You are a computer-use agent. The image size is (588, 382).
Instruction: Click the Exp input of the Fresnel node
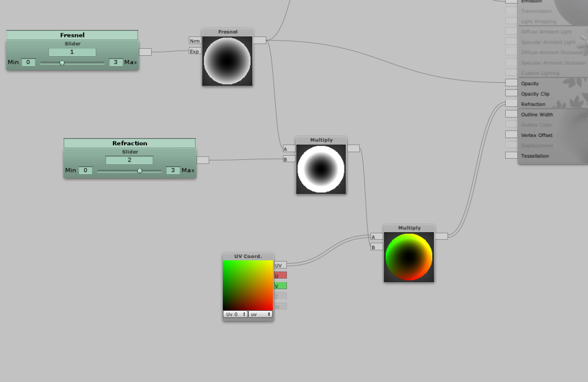tap(195, 51)
